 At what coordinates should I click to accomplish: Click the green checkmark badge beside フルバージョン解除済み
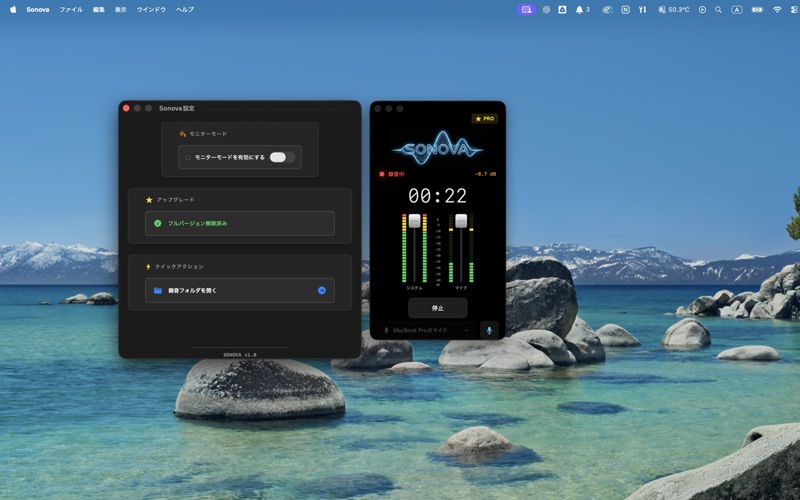click(158, 223)
